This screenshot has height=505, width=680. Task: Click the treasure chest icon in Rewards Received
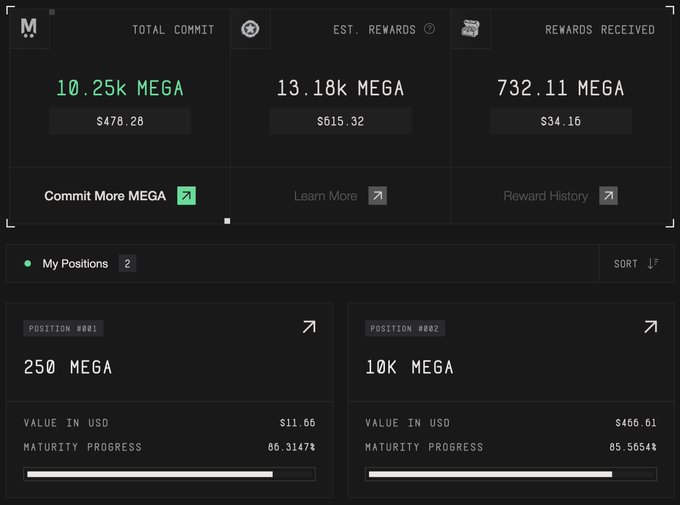(x=471, y=29)
